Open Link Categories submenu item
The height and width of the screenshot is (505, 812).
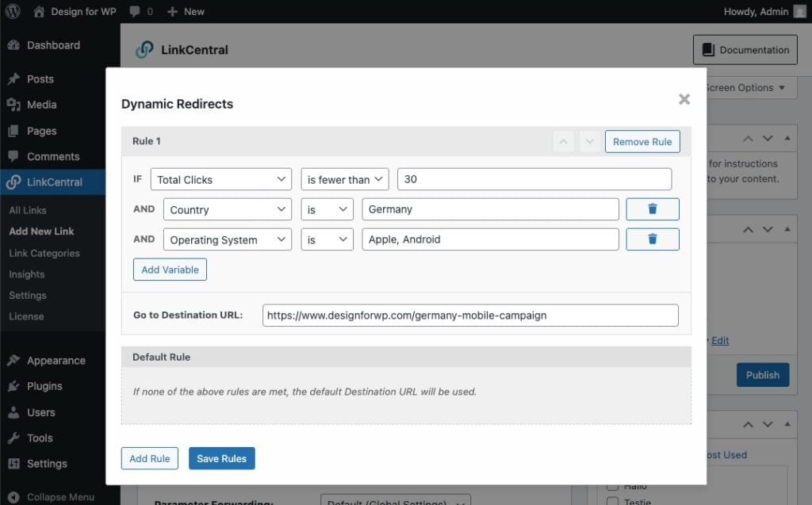[x=44, y=253]
